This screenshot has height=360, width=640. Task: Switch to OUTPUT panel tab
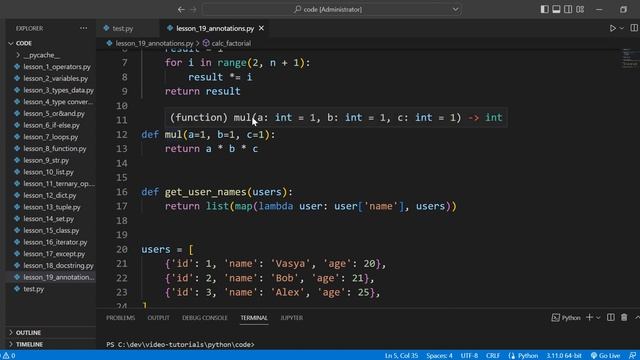(158, 318)
